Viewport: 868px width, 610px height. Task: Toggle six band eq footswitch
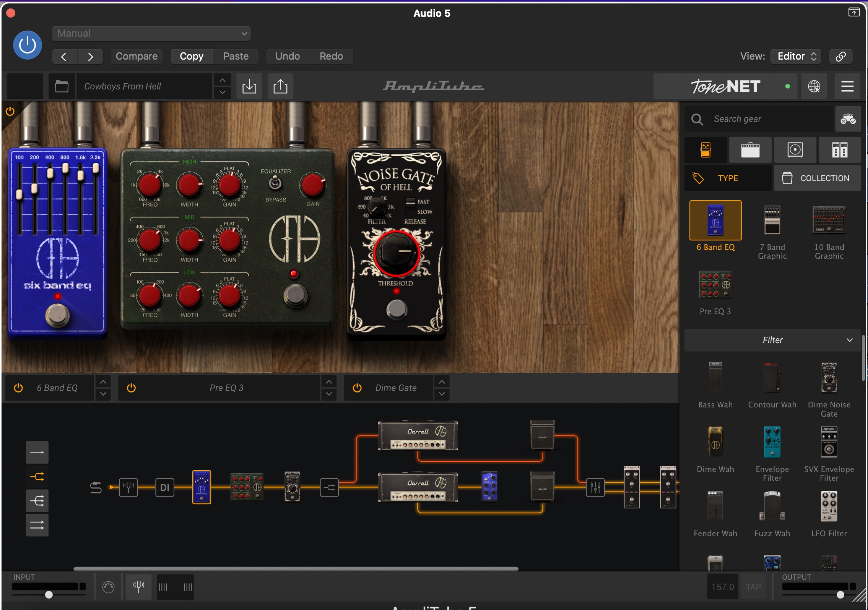pyautogui.click(x=58, y=316)
